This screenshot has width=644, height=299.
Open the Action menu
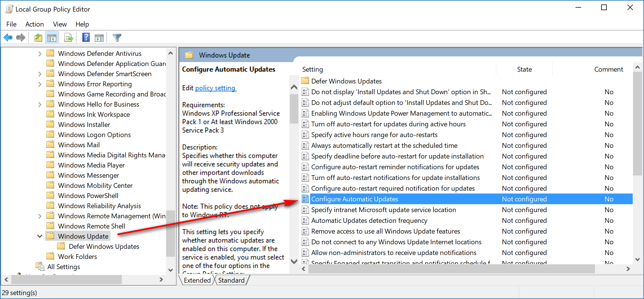pos(34,24)
